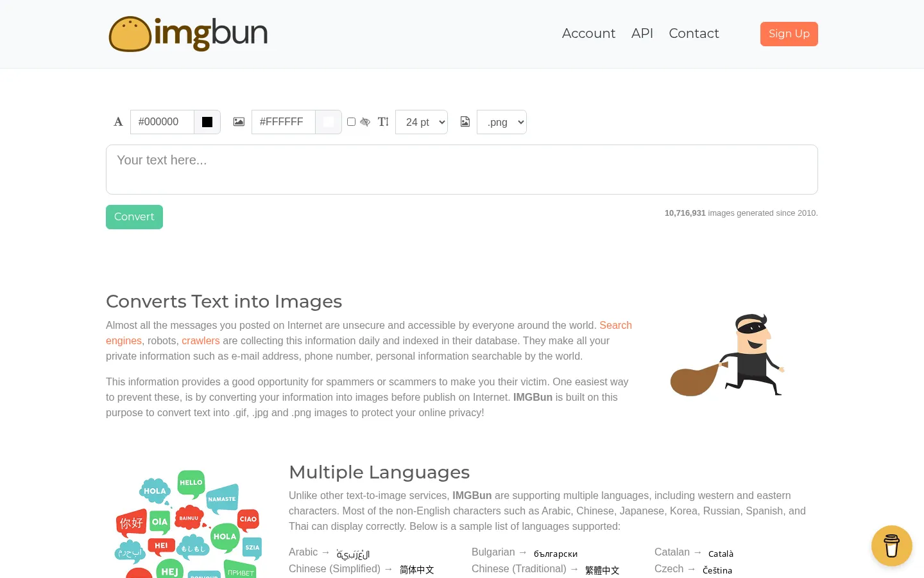Click the transparent background eye-slash icon

(x=365, y=122)
